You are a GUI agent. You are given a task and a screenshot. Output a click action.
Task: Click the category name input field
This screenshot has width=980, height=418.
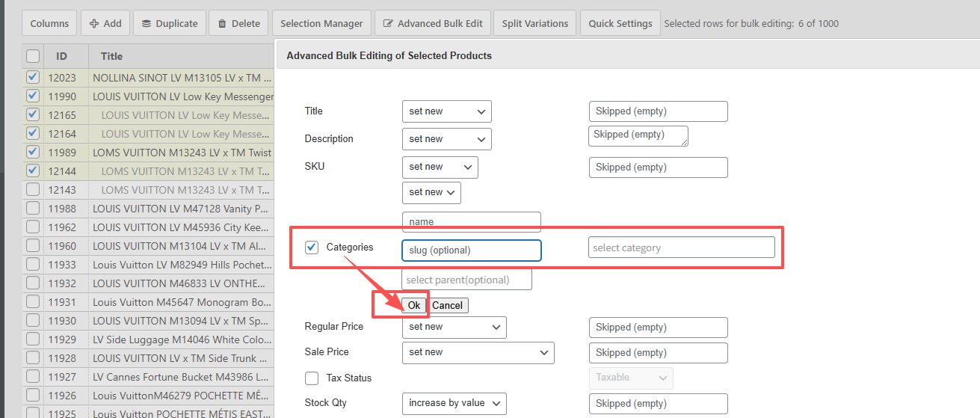471,222
